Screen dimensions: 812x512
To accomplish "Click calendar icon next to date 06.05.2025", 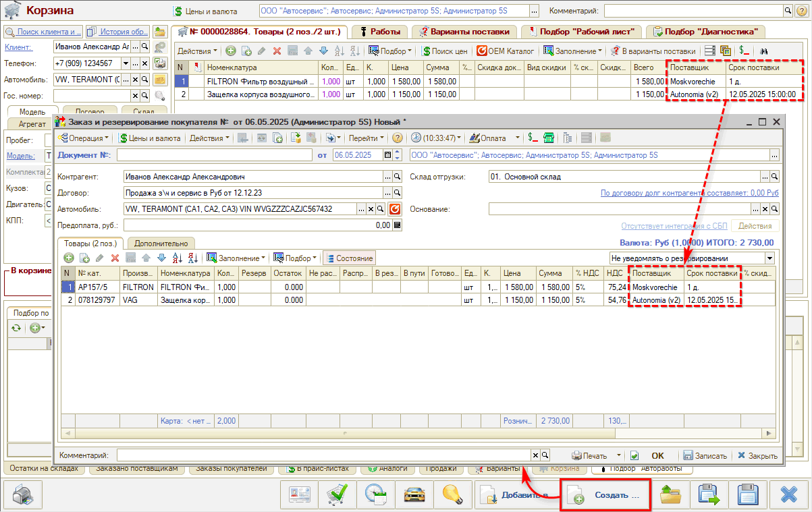I will [387, 154].
